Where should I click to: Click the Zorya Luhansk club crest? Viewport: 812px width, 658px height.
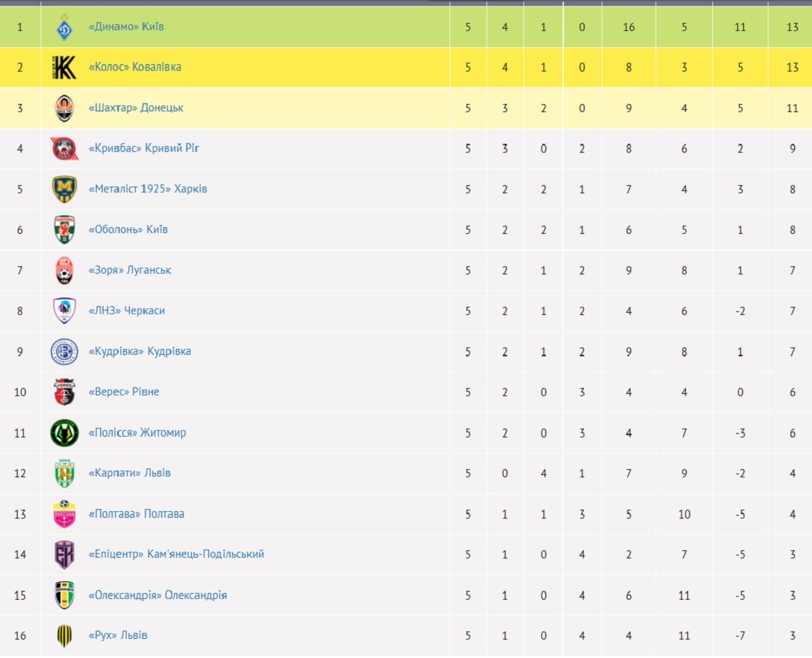pos(64,271)
